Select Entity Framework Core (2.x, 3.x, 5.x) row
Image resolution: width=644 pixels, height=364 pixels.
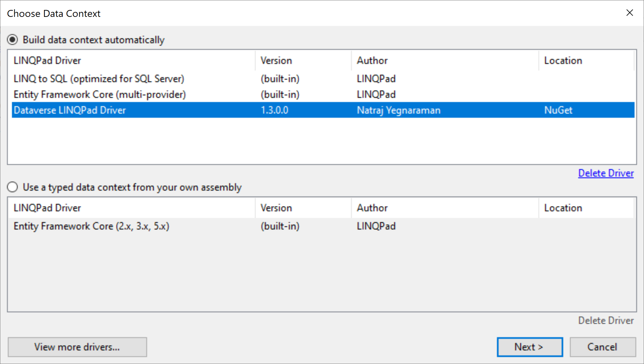pyautogui.click(x=91, y=226)
